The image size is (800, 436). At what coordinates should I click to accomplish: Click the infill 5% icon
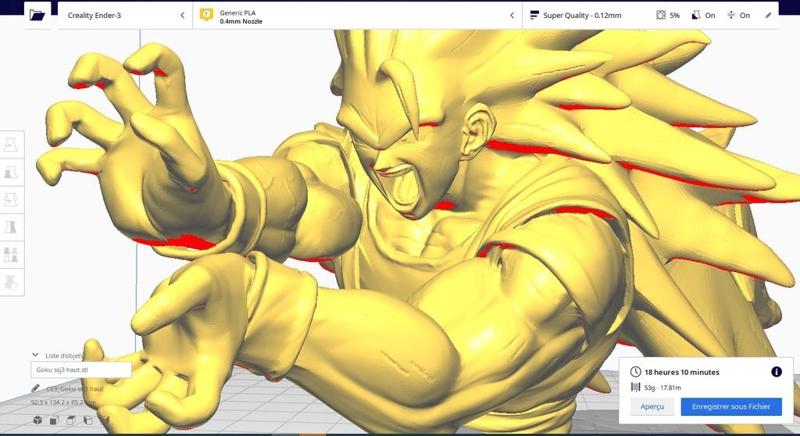click(x=661, y=15)
